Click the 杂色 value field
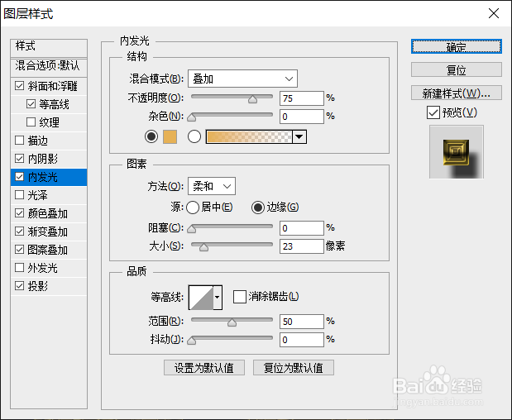This screenshot has height=420, width=512. point(302,117)
